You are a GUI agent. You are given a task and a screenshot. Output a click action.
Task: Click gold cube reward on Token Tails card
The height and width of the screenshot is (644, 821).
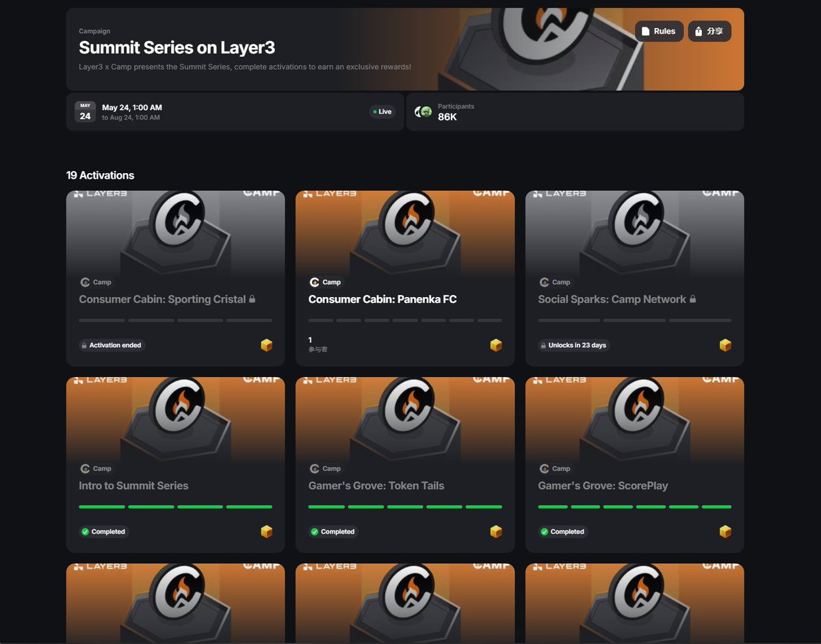point(496,532)
